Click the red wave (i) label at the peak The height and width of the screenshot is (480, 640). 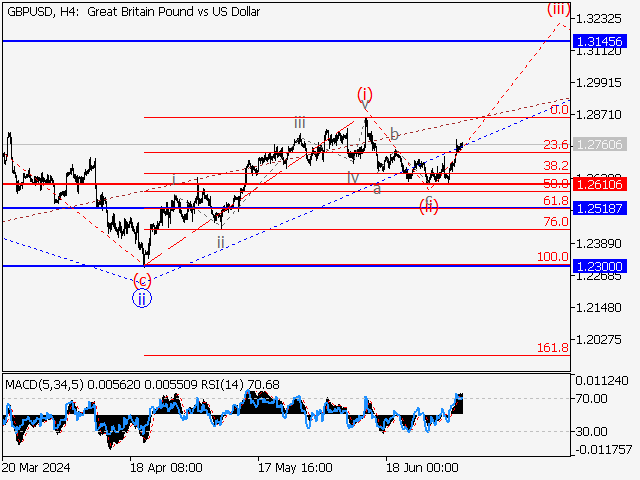pyautogui.click(x=365, y=94)
